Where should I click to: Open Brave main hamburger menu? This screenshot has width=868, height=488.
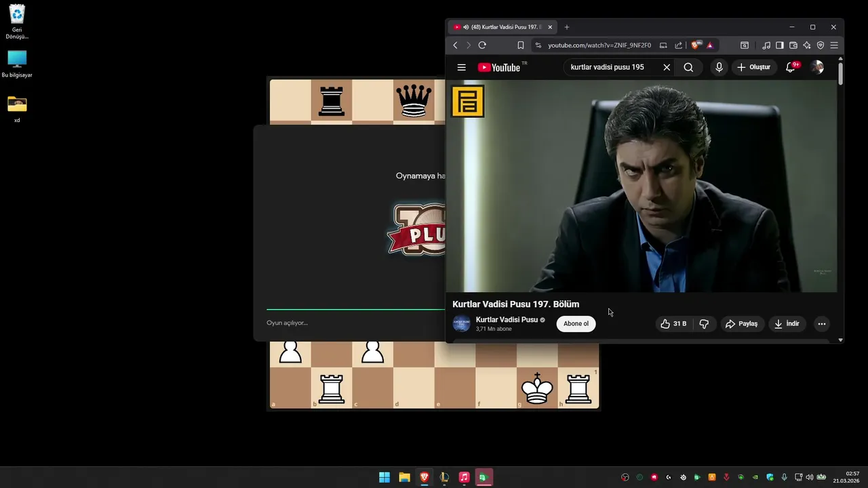834,45
